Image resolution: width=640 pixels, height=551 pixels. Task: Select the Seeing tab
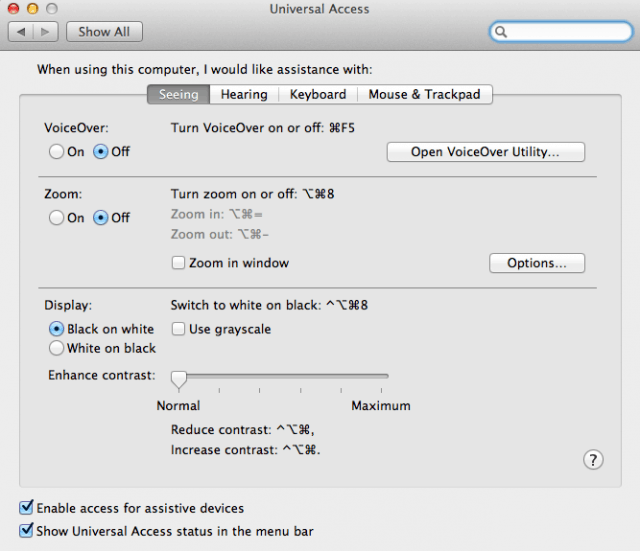pos(178,94)
